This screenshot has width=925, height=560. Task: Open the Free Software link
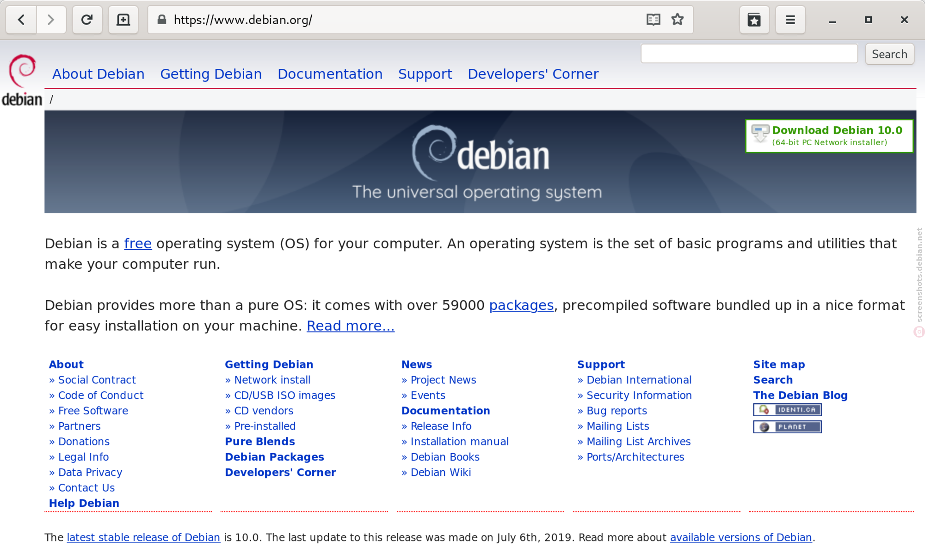[93, 411]
